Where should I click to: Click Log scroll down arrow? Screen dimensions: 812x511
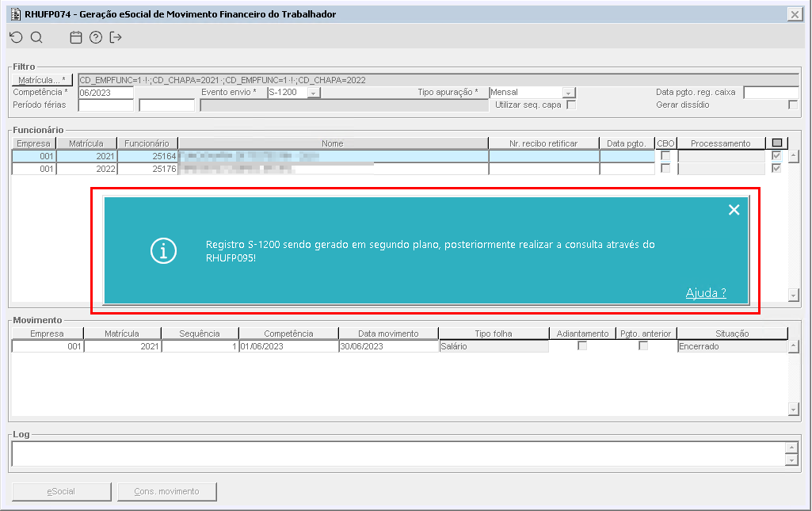tap(791, 460)
